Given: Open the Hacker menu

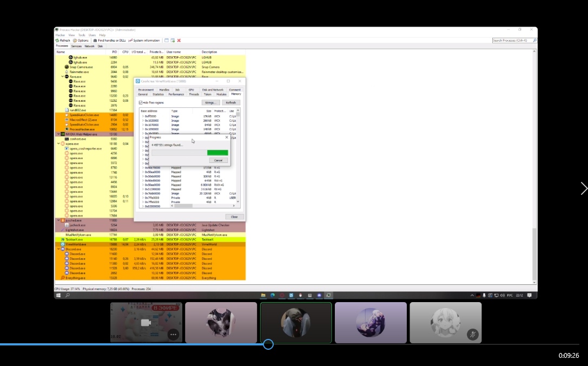Looking at the screenshot, I should coord(60,35).
